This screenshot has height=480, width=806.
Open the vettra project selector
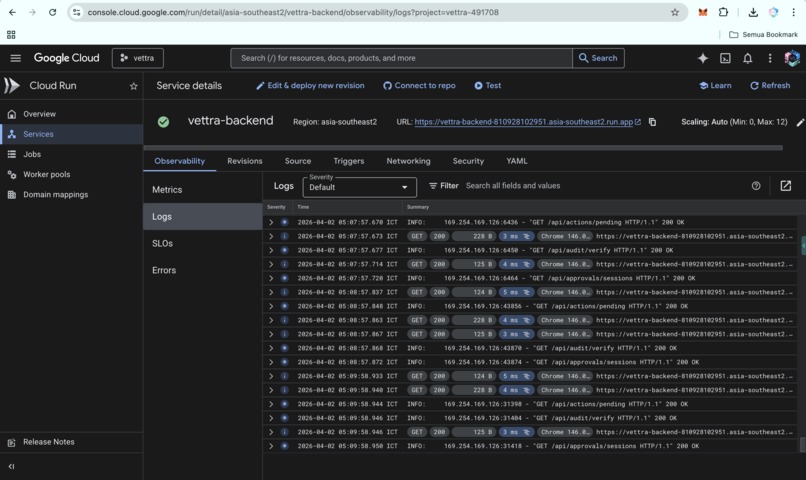138,58
